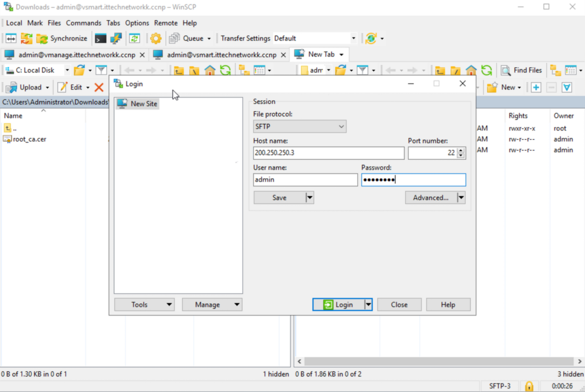Open the Mark menu

click(35, 23)
